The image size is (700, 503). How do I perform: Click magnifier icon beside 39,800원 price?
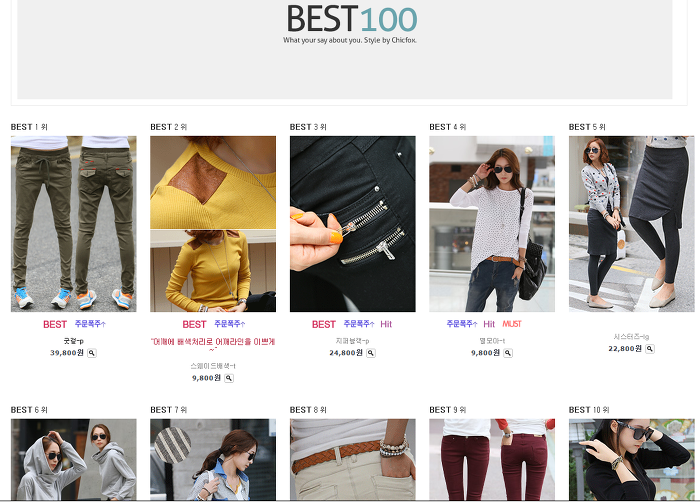(92, 353)
